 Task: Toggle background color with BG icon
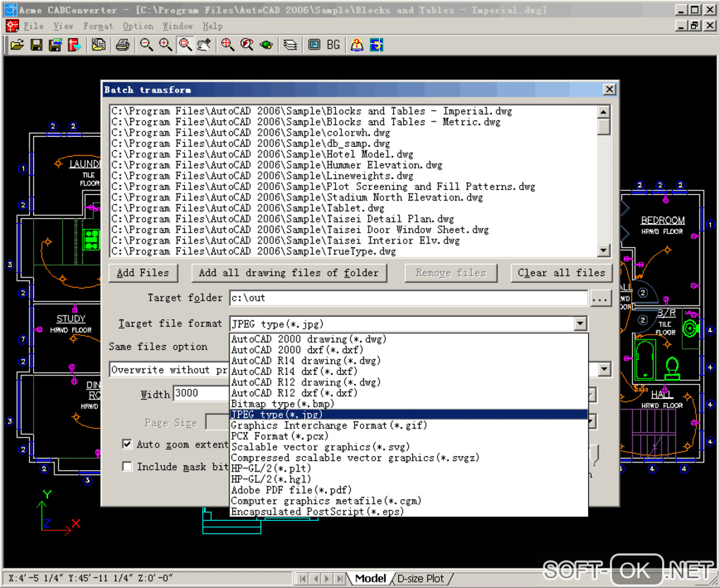coord(333,45)
